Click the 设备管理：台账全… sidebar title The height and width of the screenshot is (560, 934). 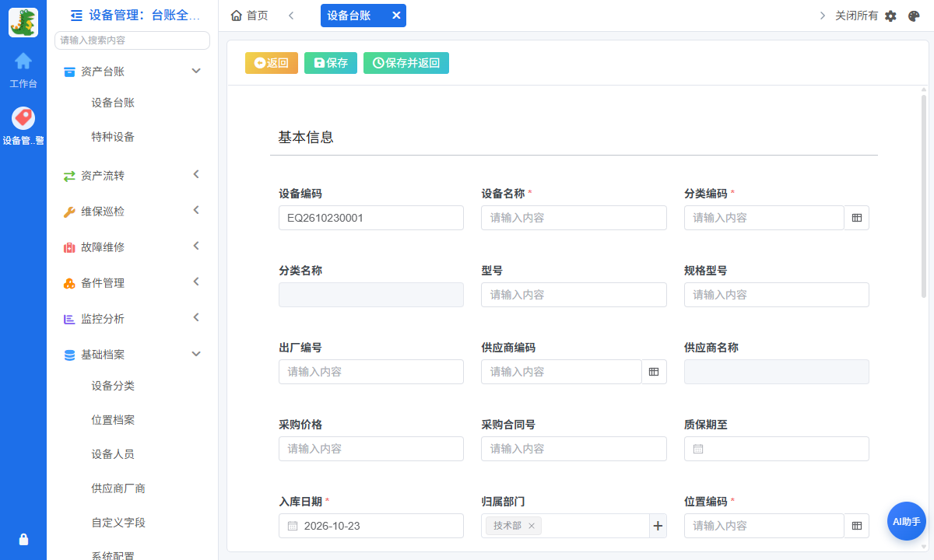[145, 15]
